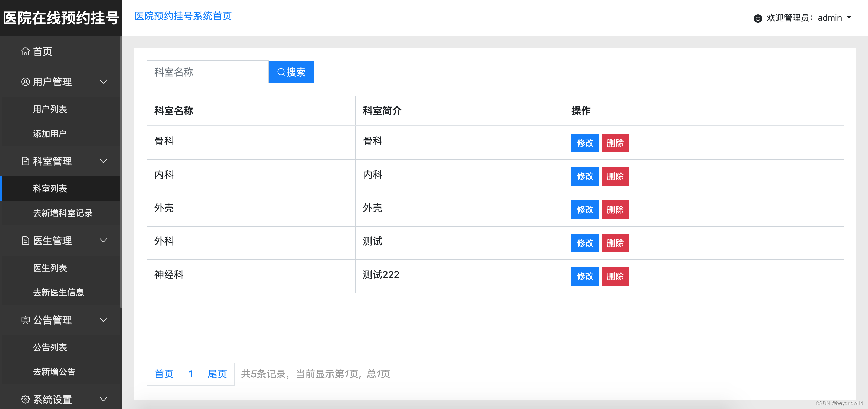Click the smiley face icon near the admin greeting

pos(758,18)
